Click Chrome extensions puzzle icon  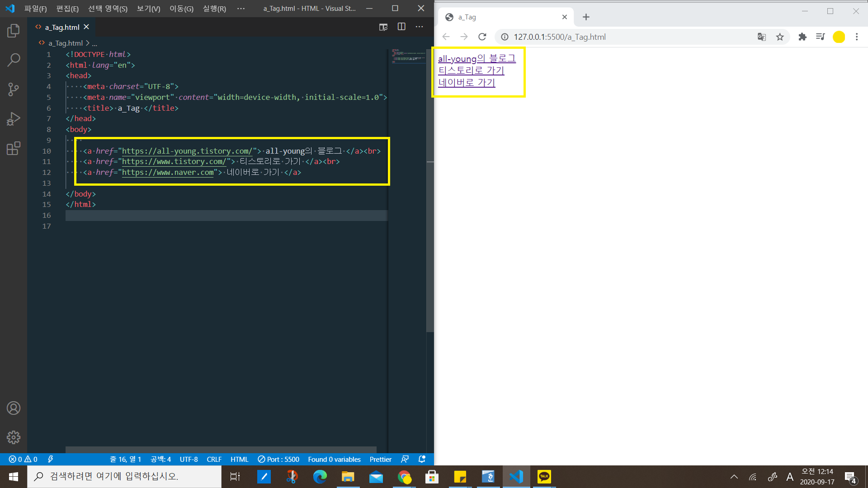802,37
